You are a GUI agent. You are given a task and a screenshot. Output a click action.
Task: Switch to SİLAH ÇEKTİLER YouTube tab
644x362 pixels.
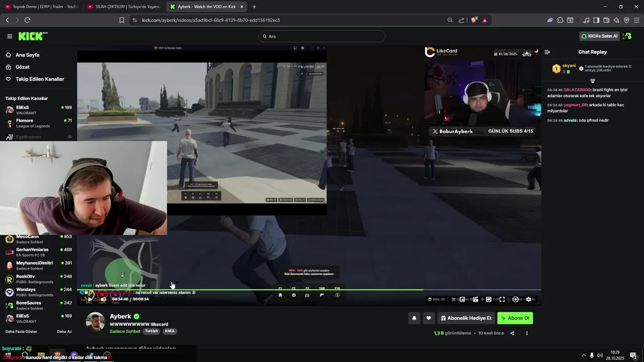click(x=124, y=7)
